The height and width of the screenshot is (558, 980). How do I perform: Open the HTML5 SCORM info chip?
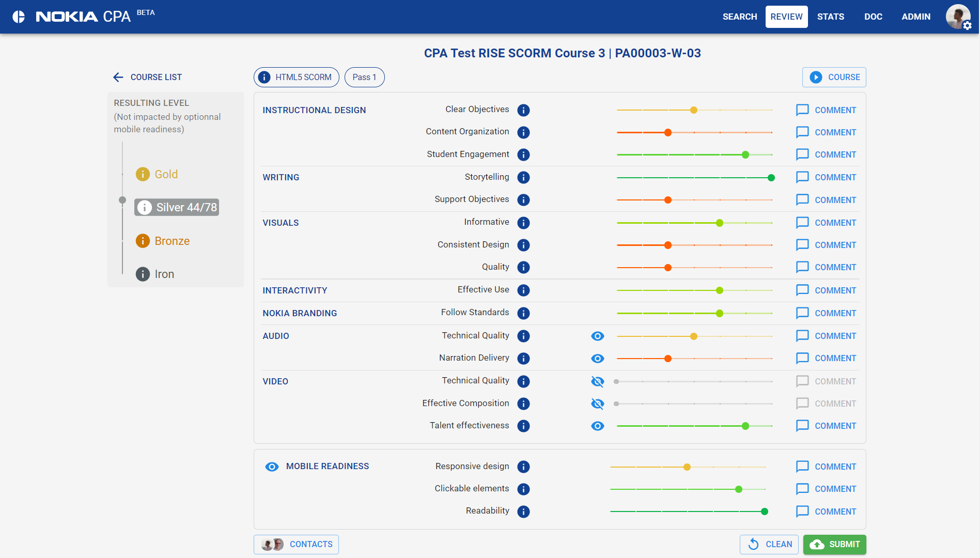click(296, 77)
